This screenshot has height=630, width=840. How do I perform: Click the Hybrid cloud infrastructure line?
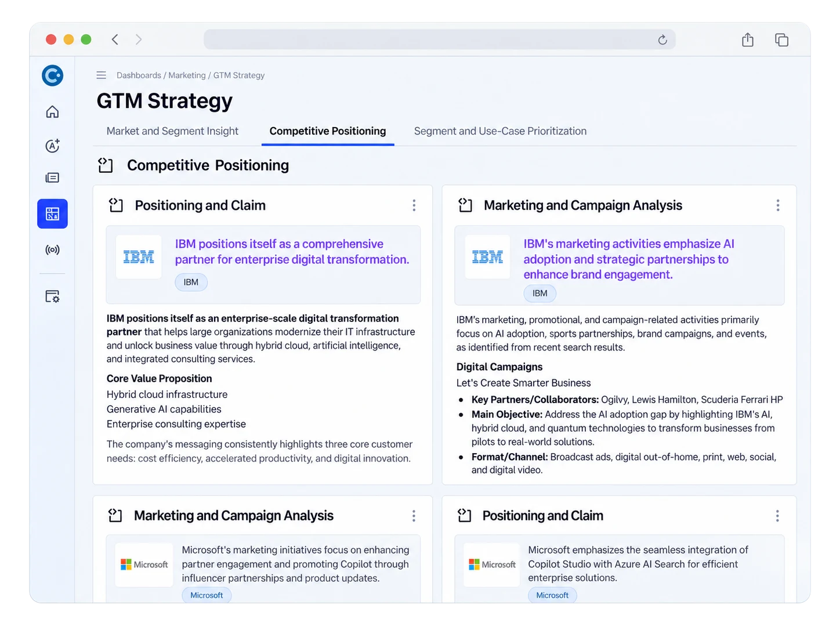pyautogui.click(x=167, y=394)
